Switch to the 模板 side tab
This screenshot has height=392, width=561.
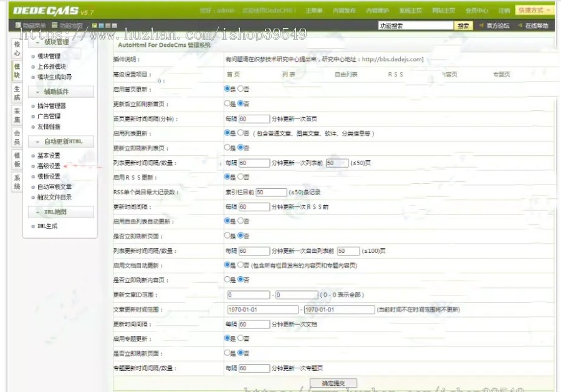point(17,160)
